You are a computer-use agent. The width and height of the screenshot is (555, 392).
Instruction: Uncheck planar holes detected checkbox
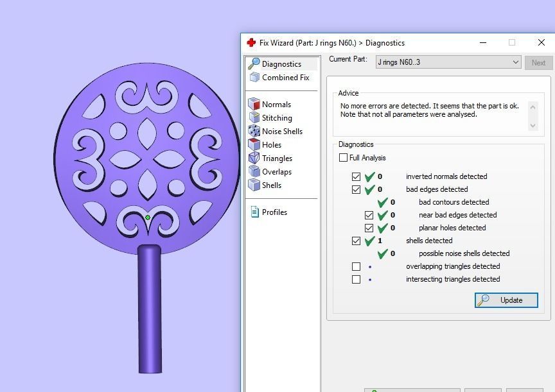pyautogui.click(x=369, y=228)
